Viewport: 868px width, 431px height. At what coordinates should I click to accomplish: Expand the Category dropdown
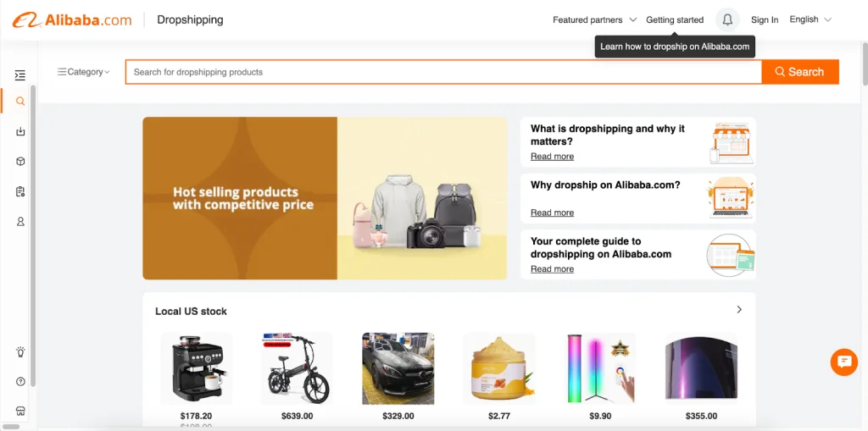(x=84, y=72)
